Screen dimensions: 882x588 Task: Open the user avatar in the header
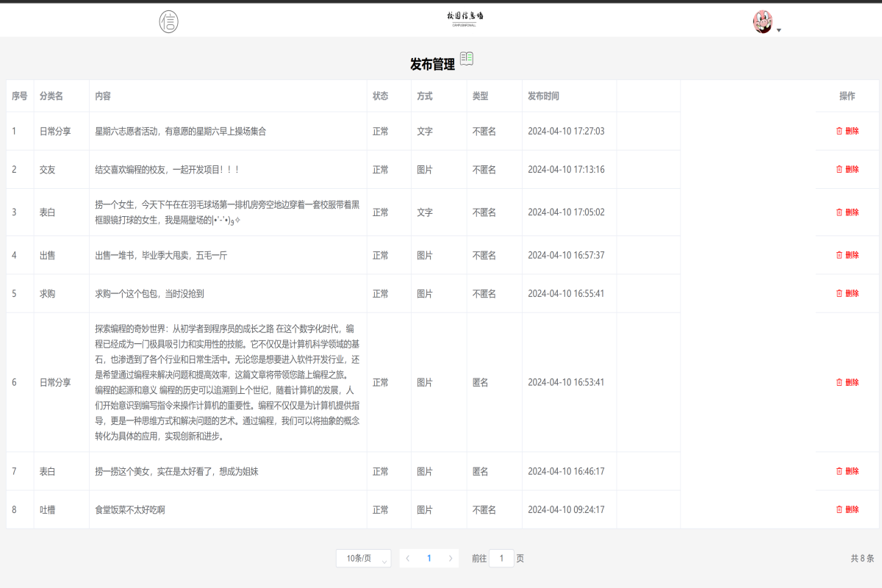(763, 21)
